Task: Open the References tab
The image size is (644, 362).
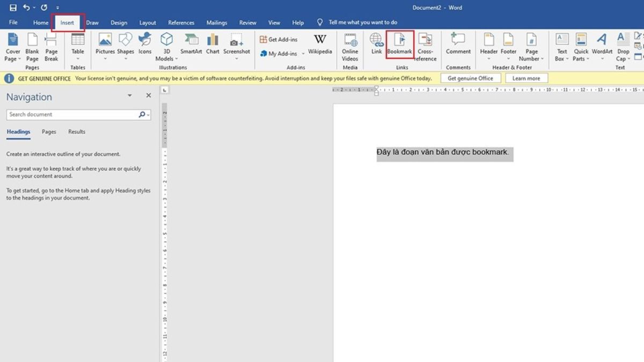Action: [x=181, y=23]
